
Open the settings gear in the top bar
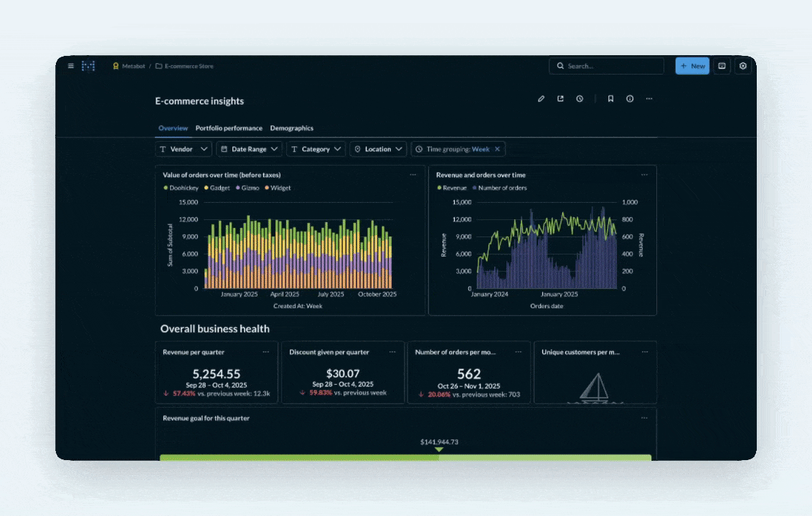click(743, 65)
